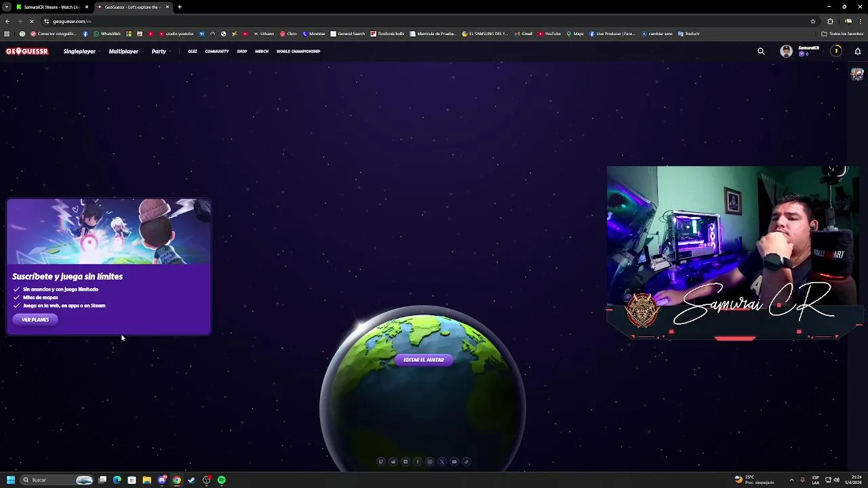
Task: Go to COMMUNITY section
Action: [217, 52]
